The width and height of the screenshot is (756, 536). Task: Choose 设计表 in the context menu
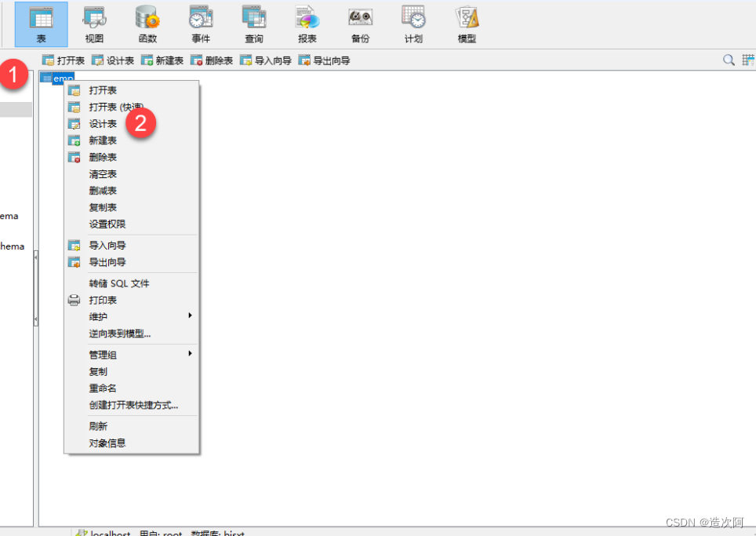[132, 124]
